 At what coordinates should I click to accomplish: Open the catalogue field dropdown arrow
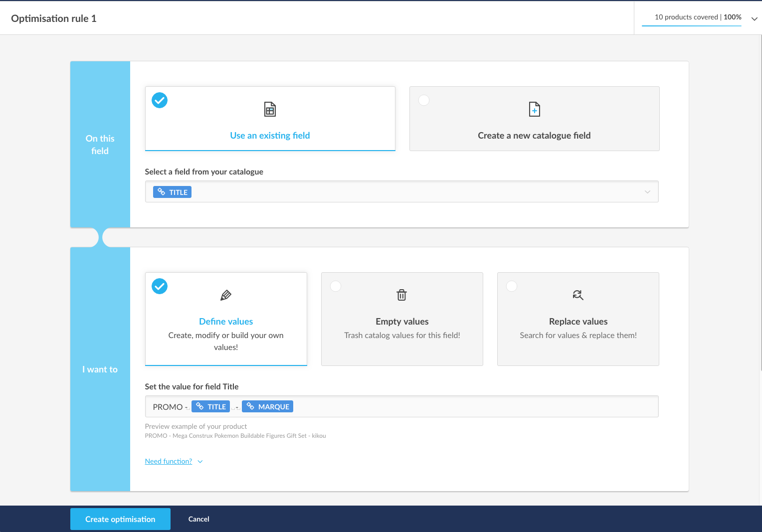point(647,192)
